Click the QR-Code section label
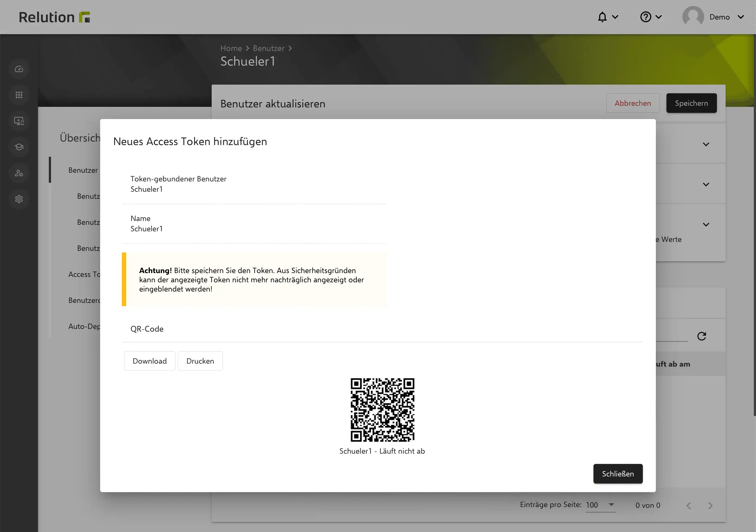The image size is (756, 532). pos(147,329)
